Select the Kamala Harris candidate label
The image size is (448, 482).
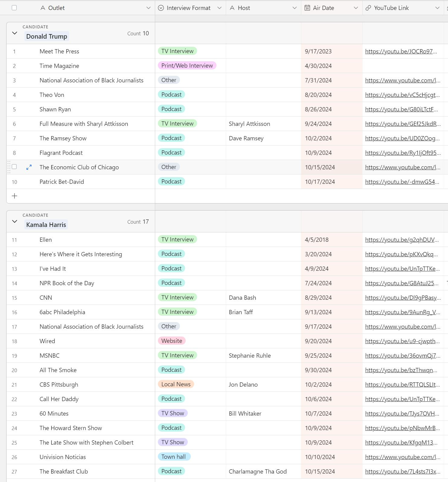pyautogui.click(x=46, y=225)
